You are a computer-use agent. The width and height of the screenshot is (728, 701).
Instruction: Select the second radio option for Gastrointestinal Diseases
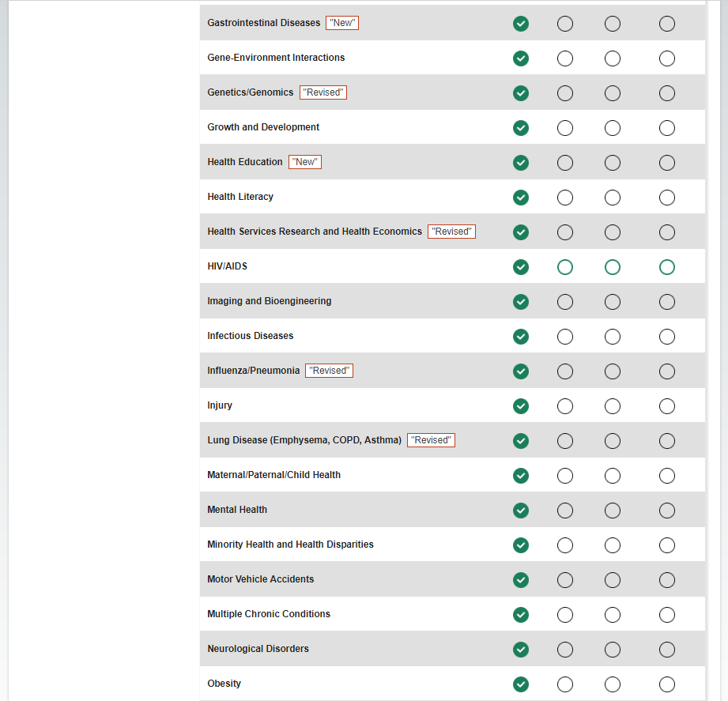pos(565,24)
